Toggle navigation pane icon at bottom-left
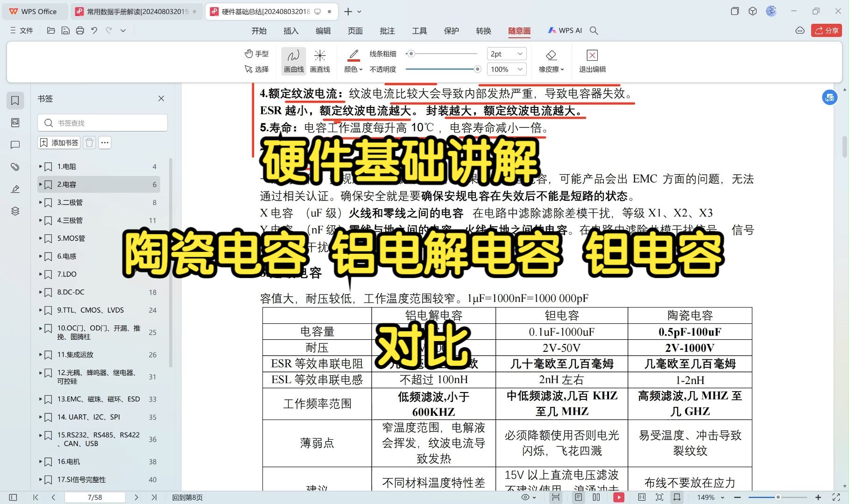849x504 pixels. (x=13, y=497)
